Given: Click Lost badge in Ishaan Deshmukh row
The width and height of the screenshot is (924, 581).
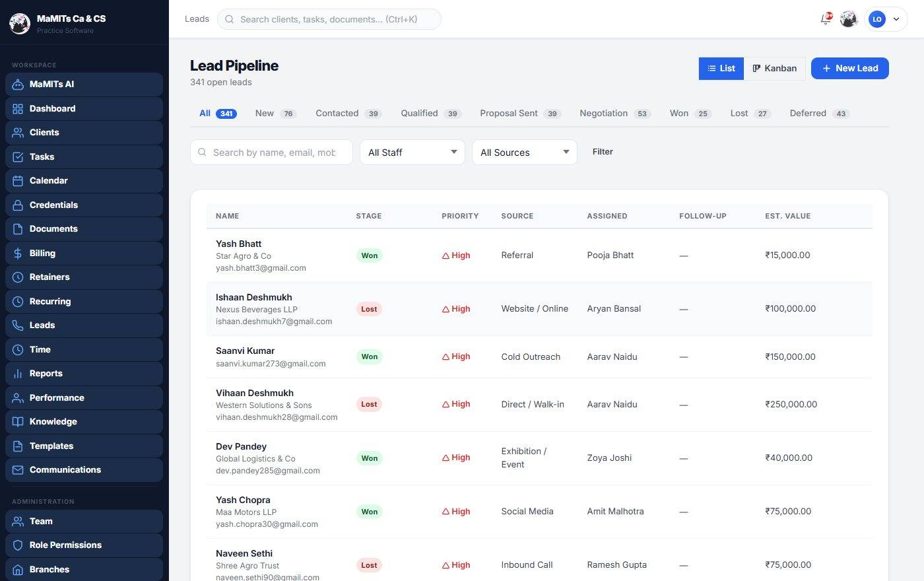Looking at the screenshot, I should pyautogui.click(x=369, y=309).
